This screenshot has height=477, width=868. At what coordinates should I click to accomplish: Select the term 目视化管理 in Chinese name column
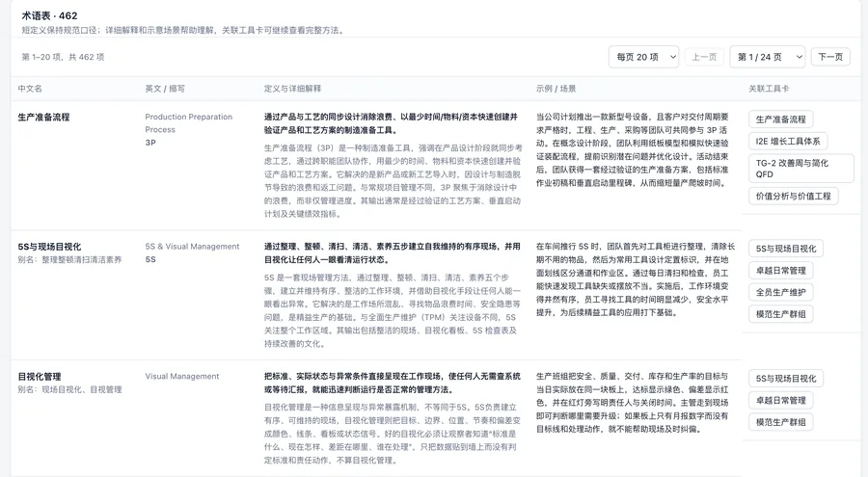click(40, 376)
